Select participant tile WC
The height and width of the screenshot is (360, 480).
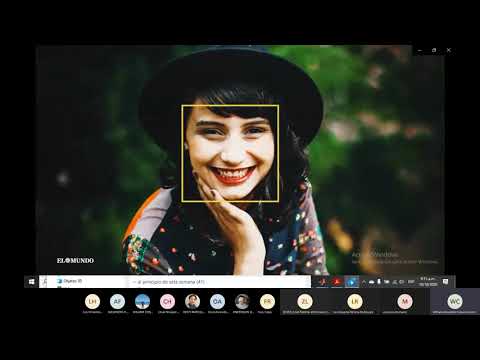455,302
